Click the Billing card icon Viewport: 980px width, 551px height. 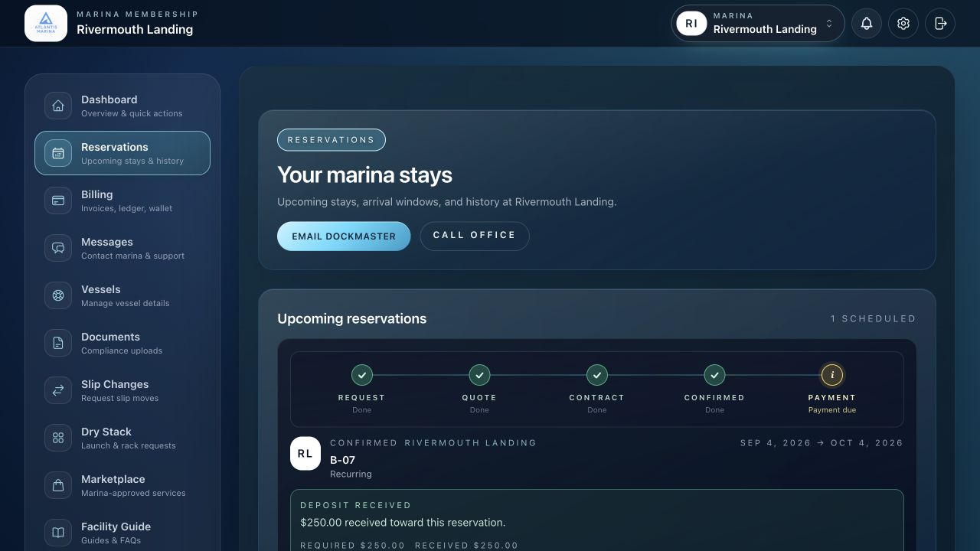coord(58,201)
